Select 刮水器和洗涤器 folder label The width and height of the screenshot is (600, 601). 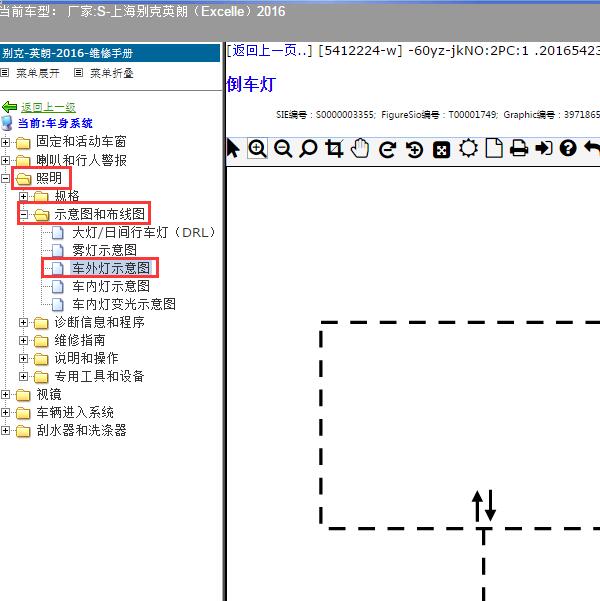coord(81,430)
